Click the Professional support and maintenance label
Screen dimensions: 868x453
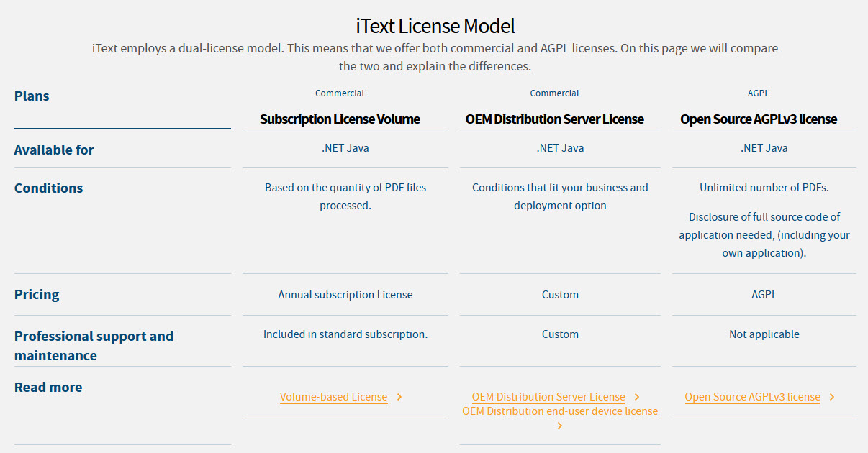coord(94,345)
